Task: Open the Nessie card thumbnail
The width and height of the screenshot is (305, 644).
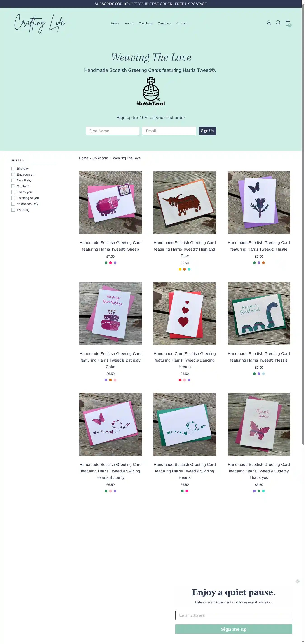Action: click(x=259, y=313)
